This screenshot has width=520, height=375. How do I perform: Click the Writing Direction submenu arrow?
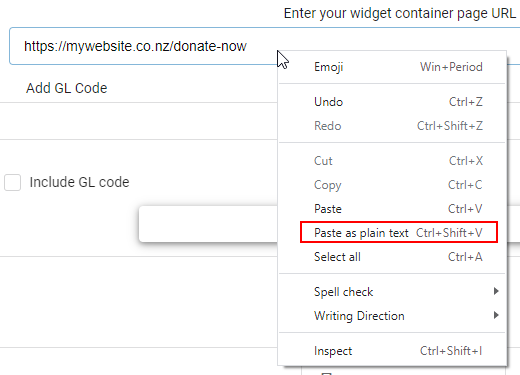pyautogui.click(x=496, y=315)
